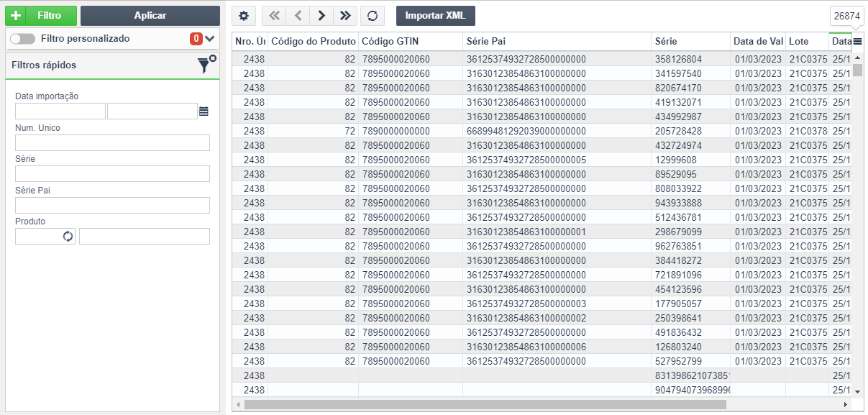Go to previous page of results

pos(298,16)
